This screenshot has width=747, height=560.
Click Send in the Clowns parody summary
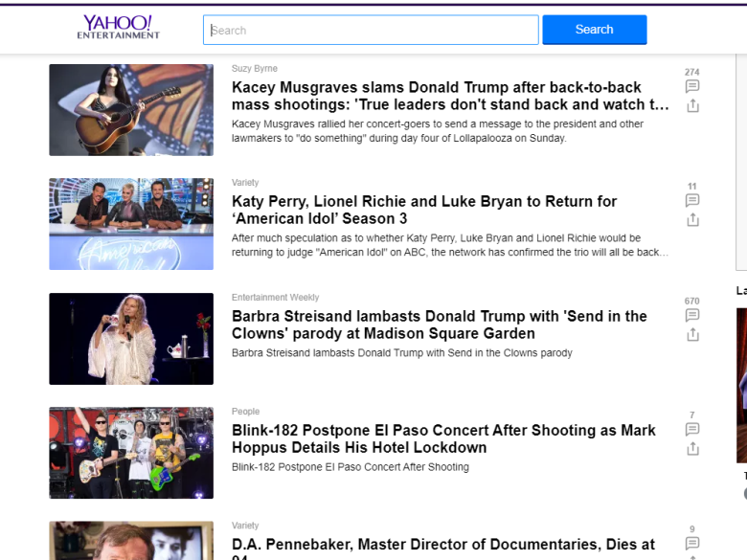coord(401,353)
